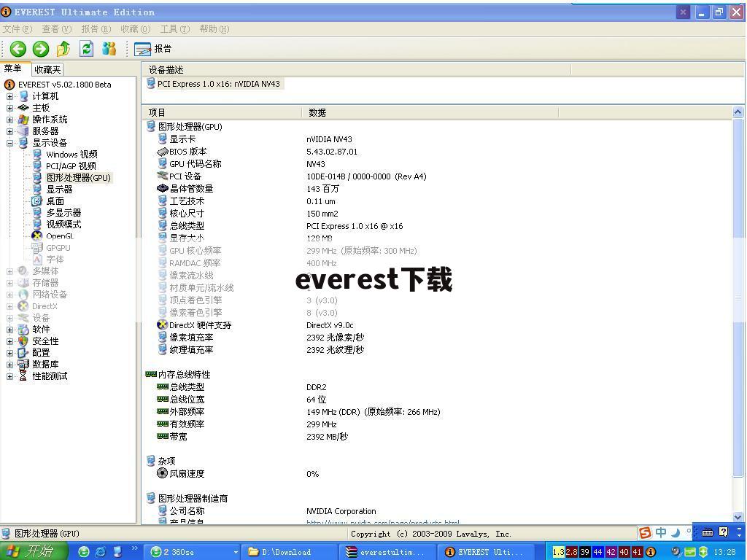
Task: Click the tray clock showing 13:28
Action: pyautogui.click(x=724, y=553)
